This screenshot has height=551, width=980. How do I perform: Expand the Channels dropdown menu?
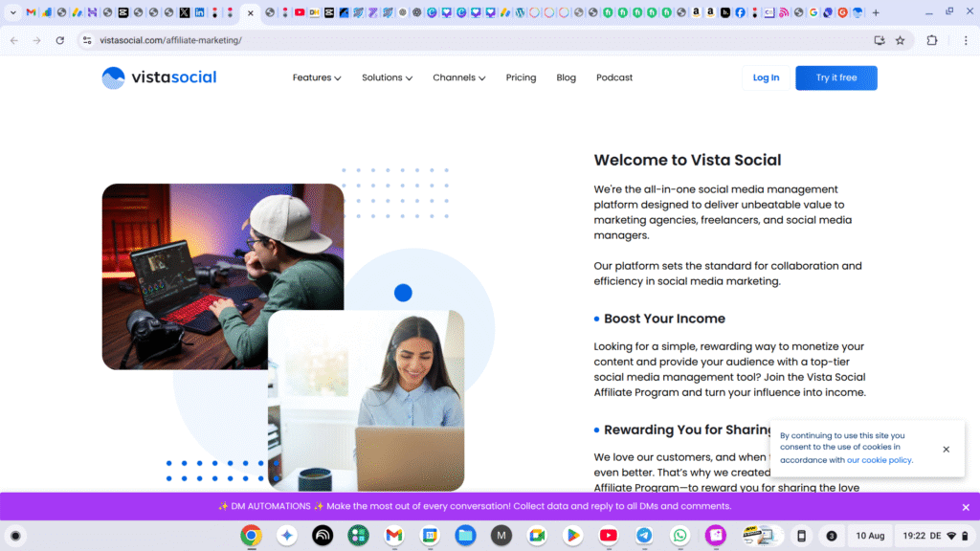click(458, 77)
